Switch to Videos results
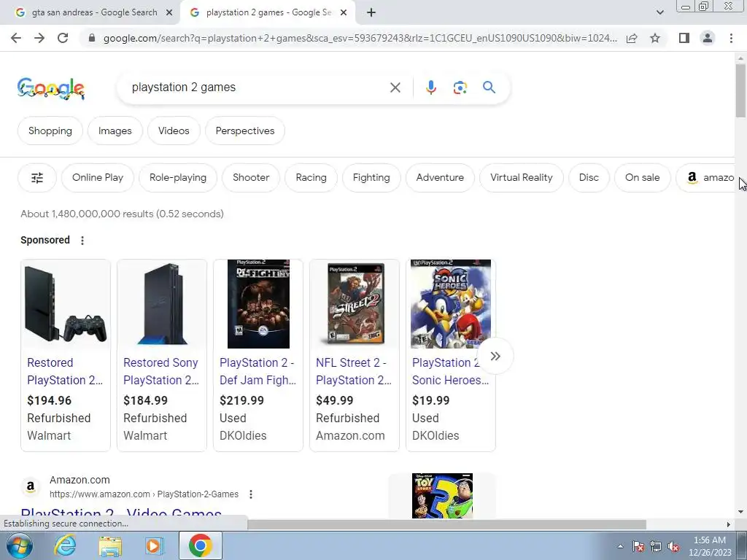Viewport: 747px width, 560px height. [x=174, y=131]
